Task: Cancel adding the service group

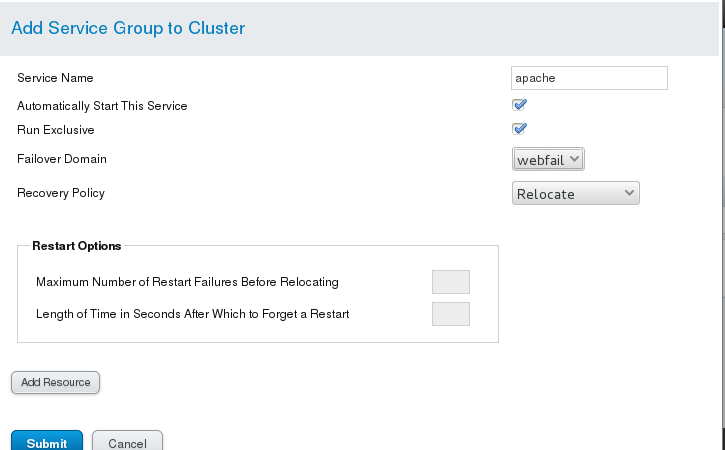Action: click(127, 440)
